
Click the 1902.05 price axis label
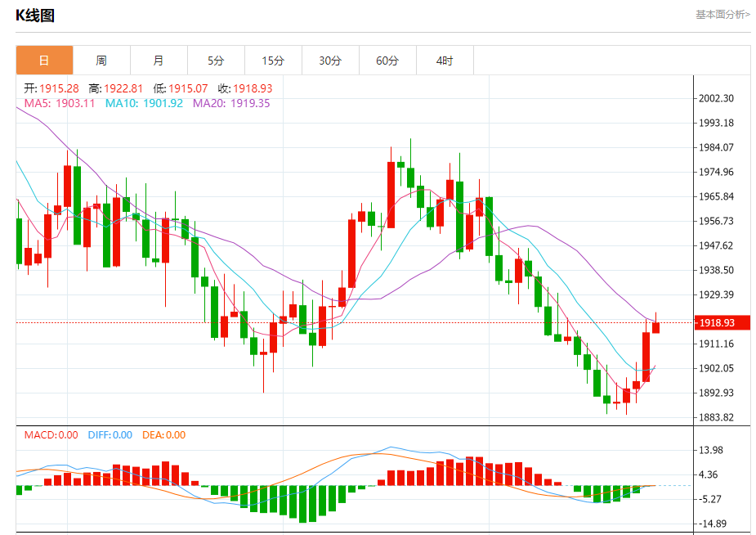click(717, 369)
